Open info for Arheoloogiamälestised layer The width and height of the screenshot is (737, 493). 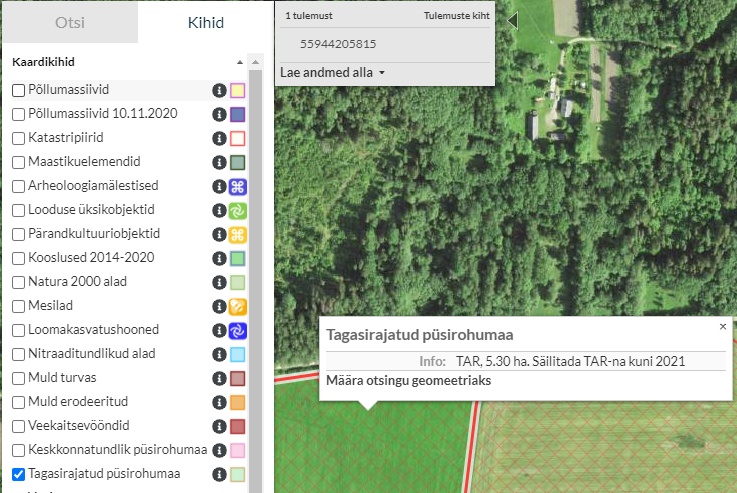click(x=219, y=186)
